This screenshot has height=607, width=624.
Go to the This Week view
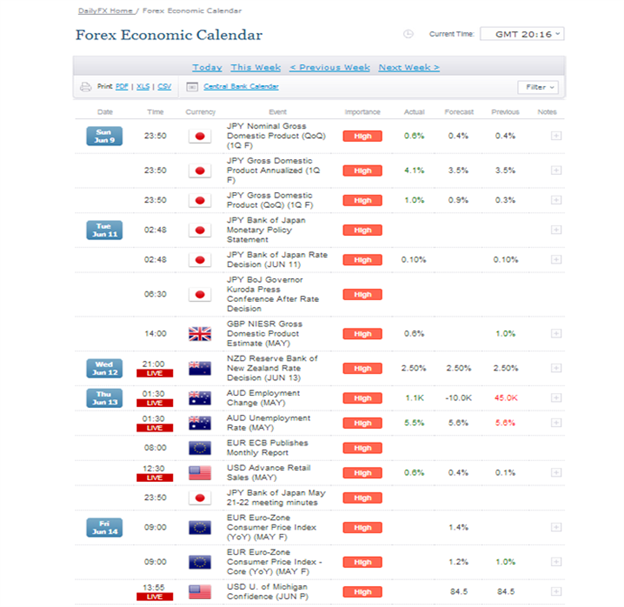click(255, 68)
